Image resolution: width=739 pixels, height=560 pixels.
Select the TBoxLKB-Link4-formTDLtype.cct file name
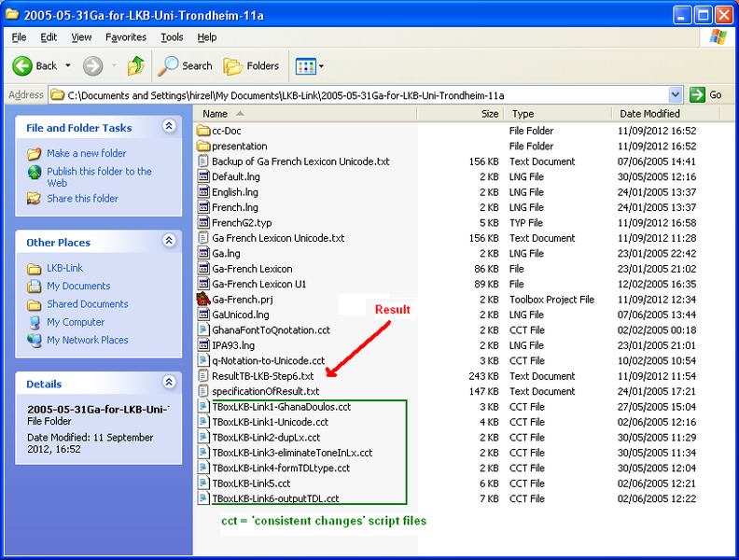tap(281, 469)
